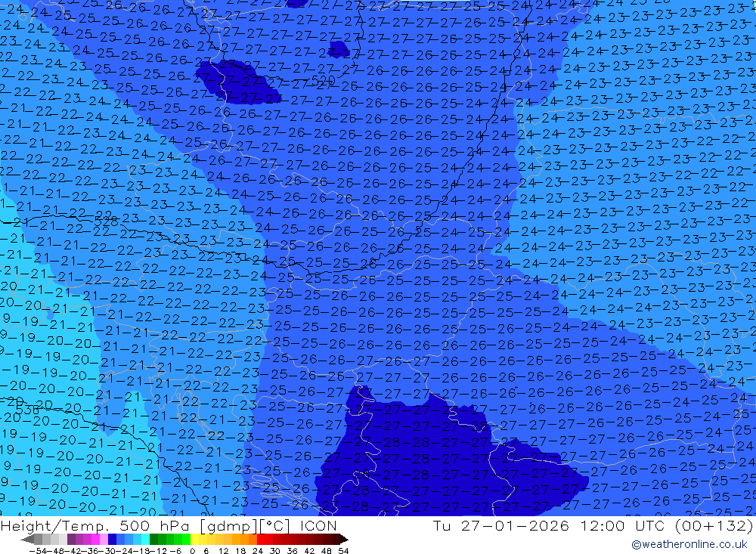Click the '-54' legend scale value
Image resolution: width=756 pixels, height=554 pixels.
(38, 551)
